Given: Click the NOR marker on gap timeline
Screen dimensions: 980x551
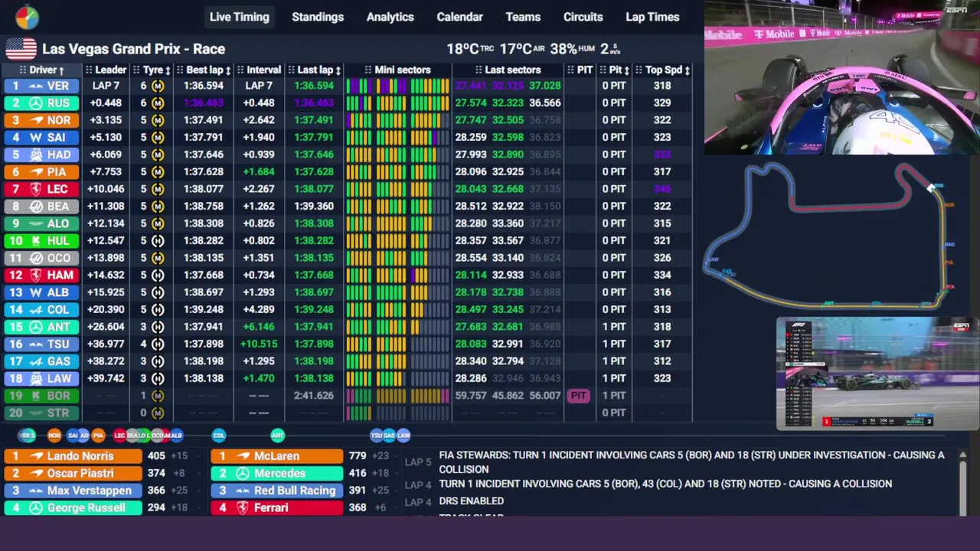Looking at the screenshot, I should tap(54, 435).
